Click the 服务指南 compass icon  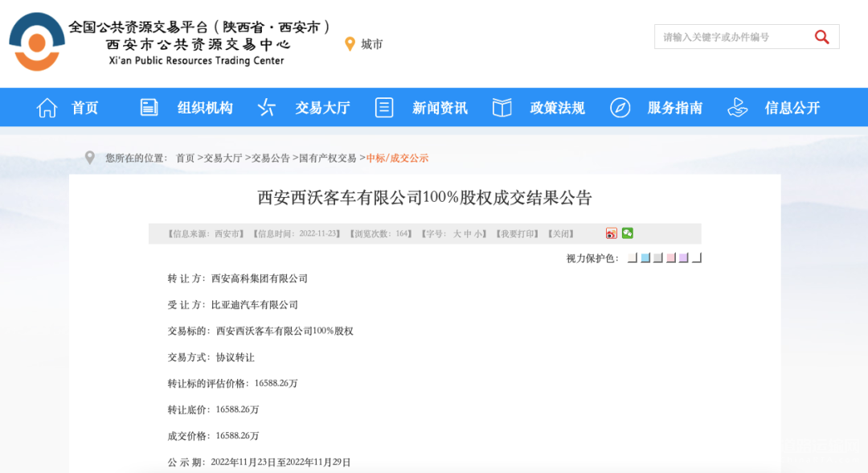point(620,108)
